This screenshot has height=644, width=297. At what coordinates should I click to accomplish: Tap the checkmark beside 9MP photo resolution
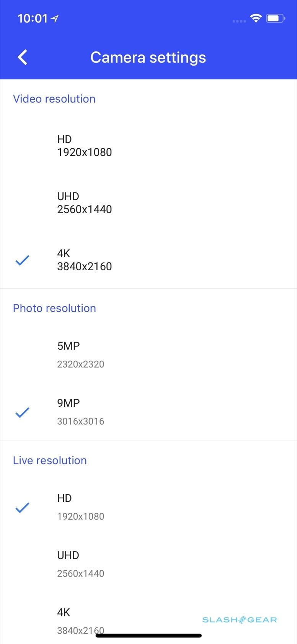coord(22,412)
